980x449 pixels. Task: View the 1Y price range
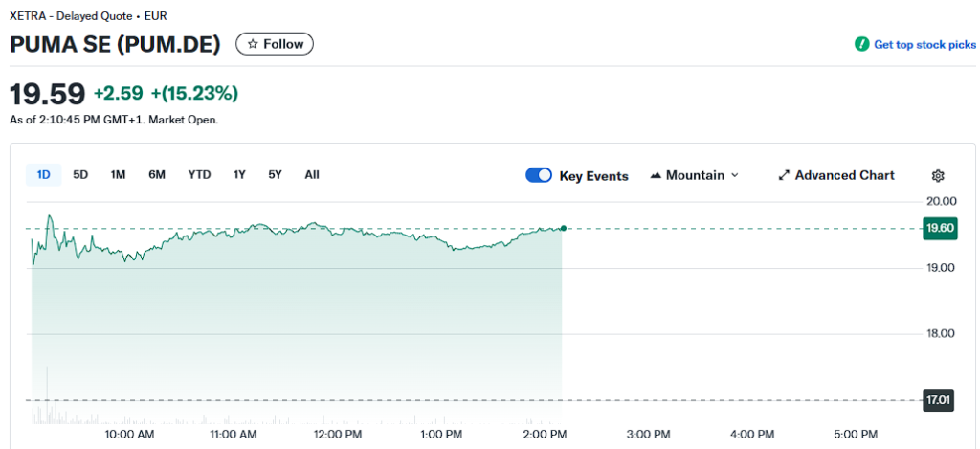tap(239, 174)
